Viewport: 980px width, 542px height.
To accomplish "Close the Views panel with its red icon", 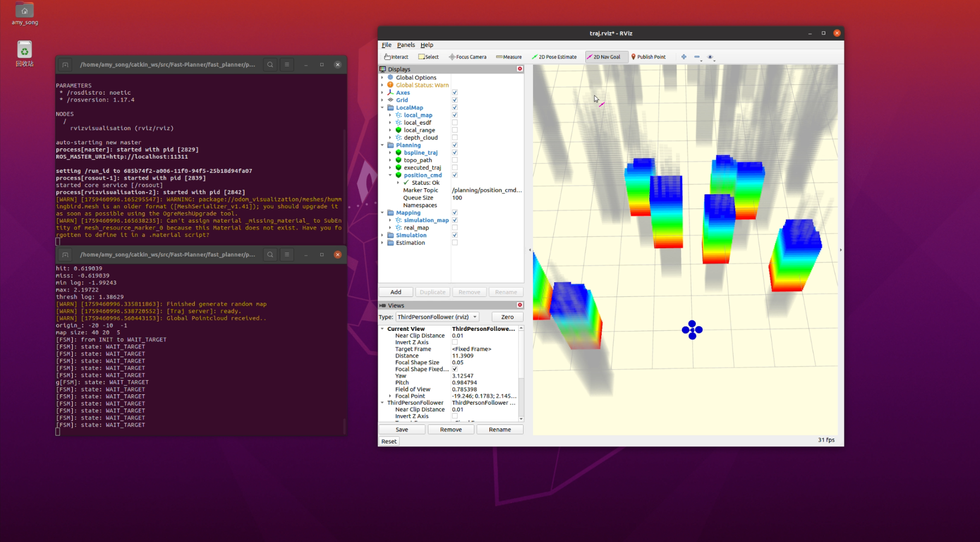I will (x=520, y=305).
